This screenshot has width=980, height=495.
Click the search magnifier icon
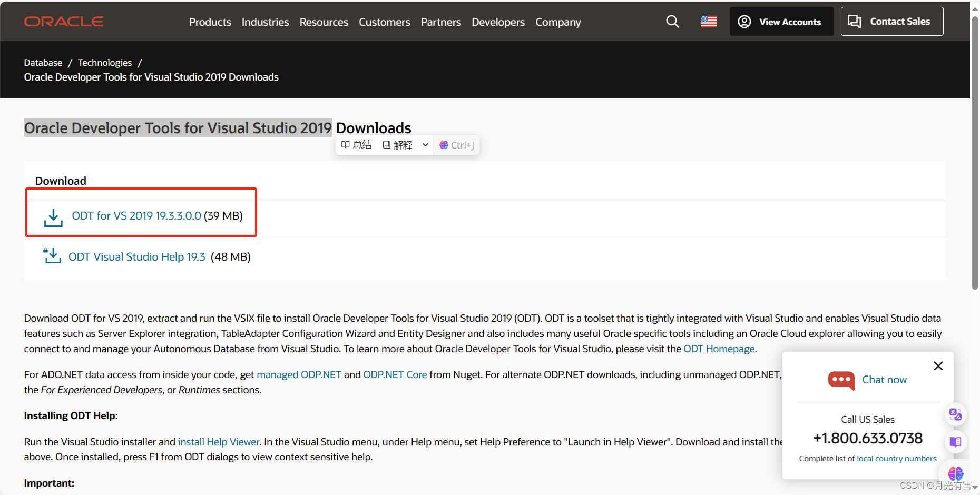coord(672,21)
